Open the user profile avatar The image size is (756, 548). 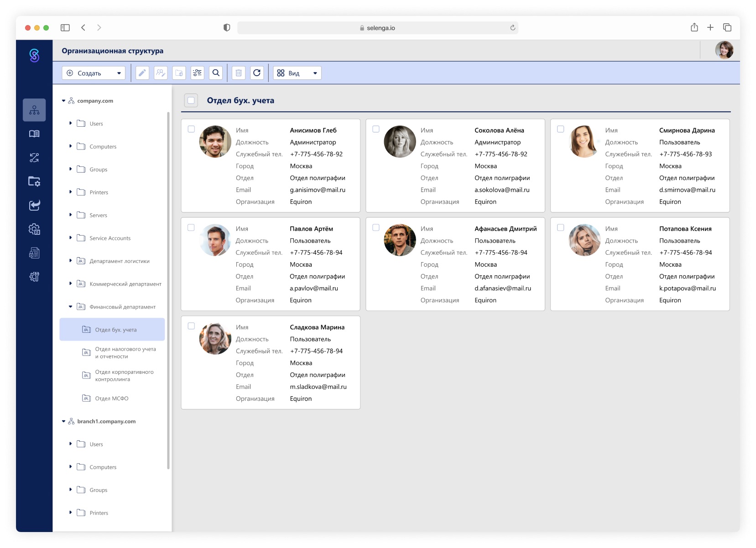point(724,50)
